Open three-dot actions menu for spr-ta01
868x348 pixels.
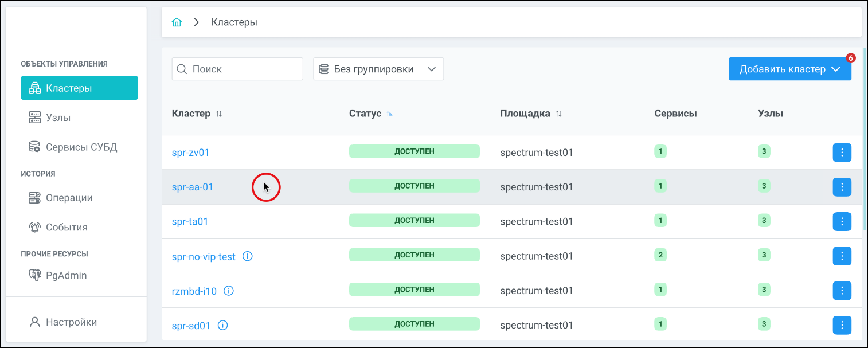click(x=842, y=221)
